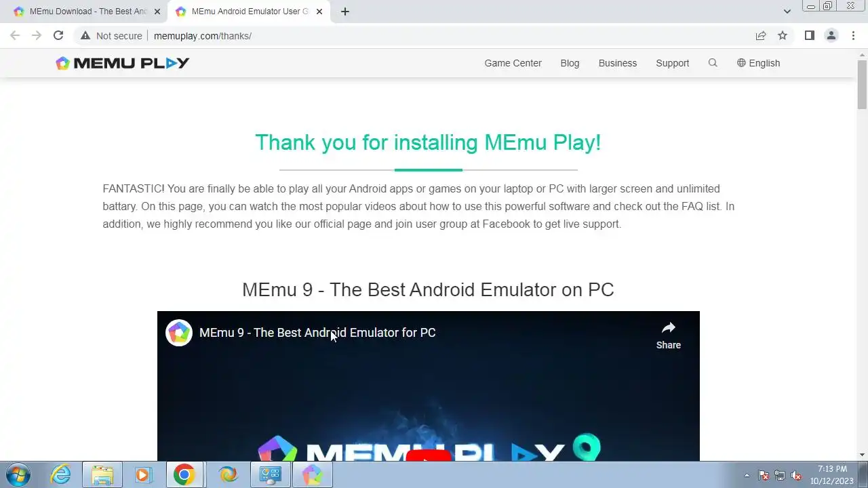Click the Chrome taskbar icon
This screenshot has height=488, width=868.
pyautogui.click(x=184, y=475)
